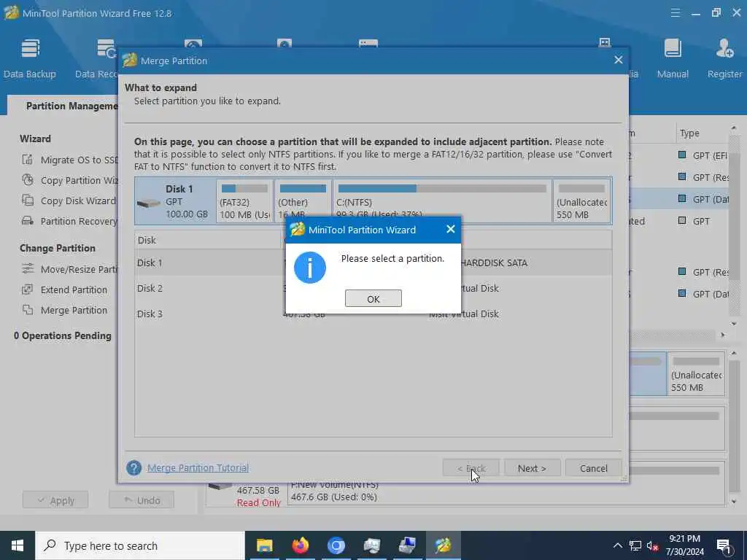Close the Merge Partition dialog
Image resolution: width=747 pixels, height=560 pixels.
coord(619,60)
